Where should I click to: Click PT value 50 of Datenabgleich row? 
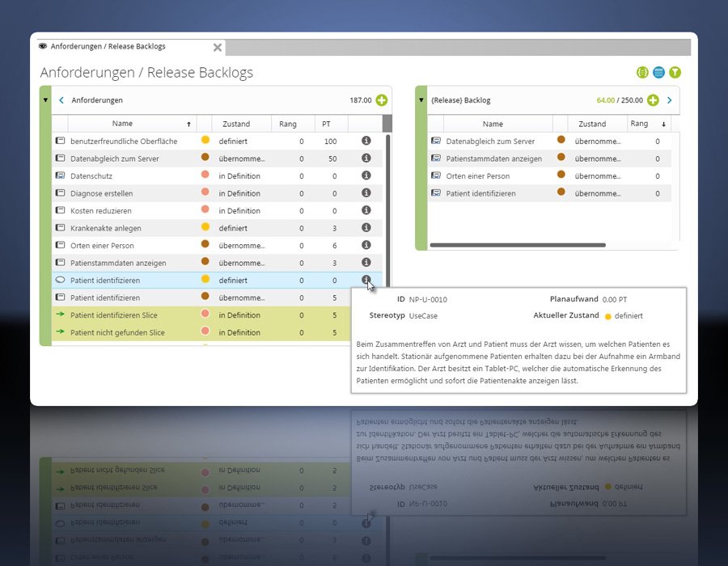332,158
